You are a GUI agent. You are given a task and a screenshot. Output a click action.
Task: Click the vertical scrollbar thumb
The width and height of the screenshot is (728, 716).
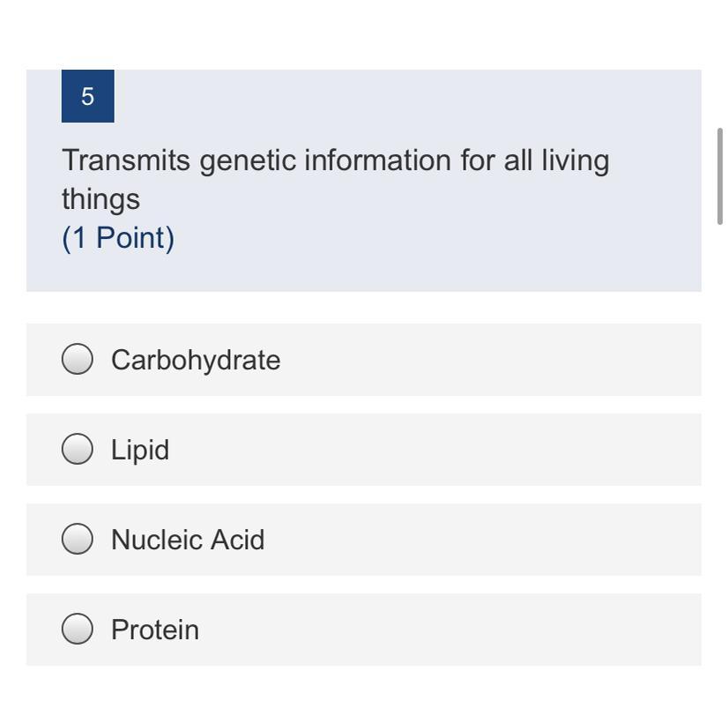[x=720, y=175]
